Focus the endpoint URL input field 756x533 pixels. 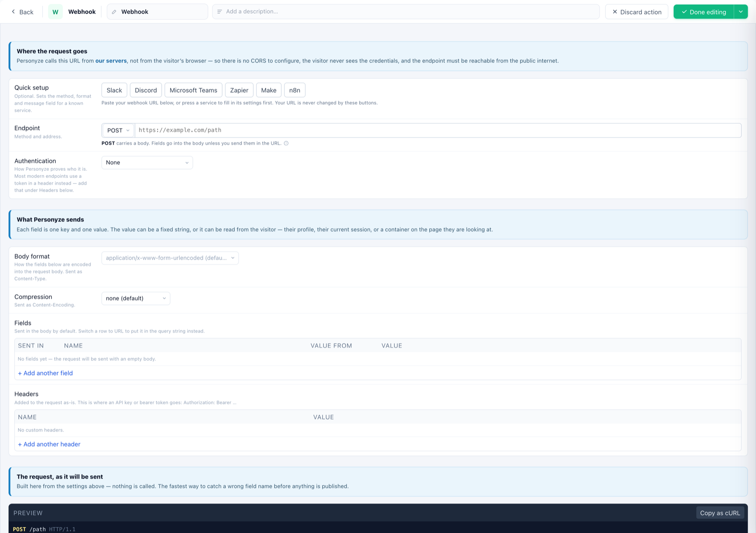(x=438, y=131)
